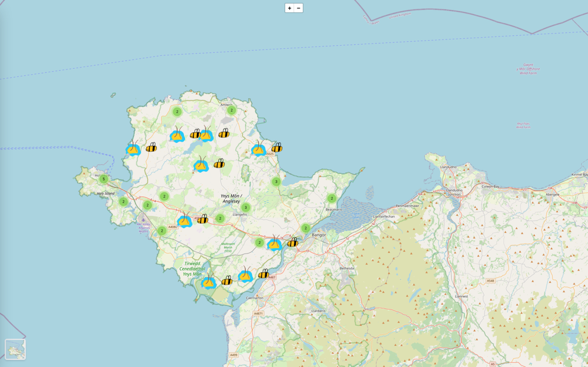
Task: Click the bee marker nearest Caernarfon
Action: [263, 274]
